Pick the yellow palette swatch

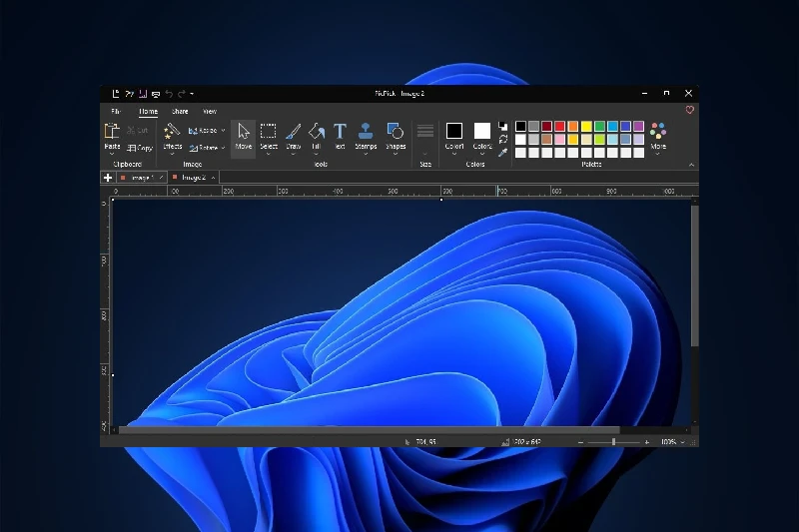tap(586, 126)
